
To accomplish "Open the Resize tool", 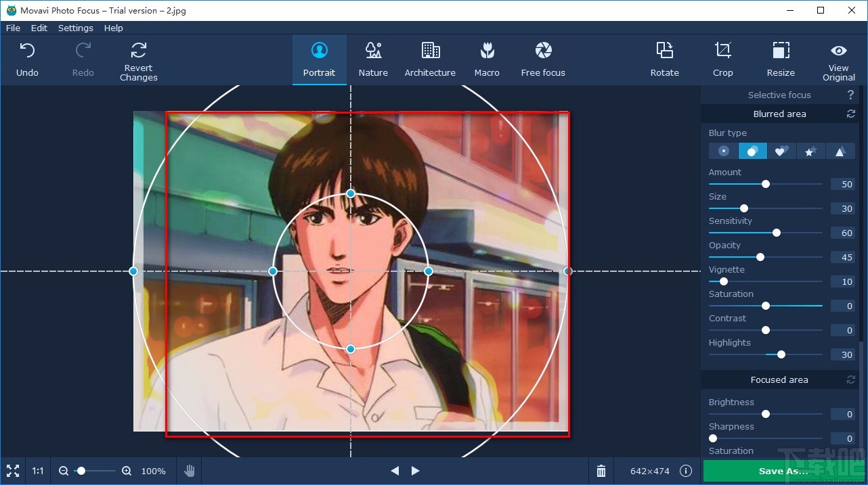I will point(781,60).
